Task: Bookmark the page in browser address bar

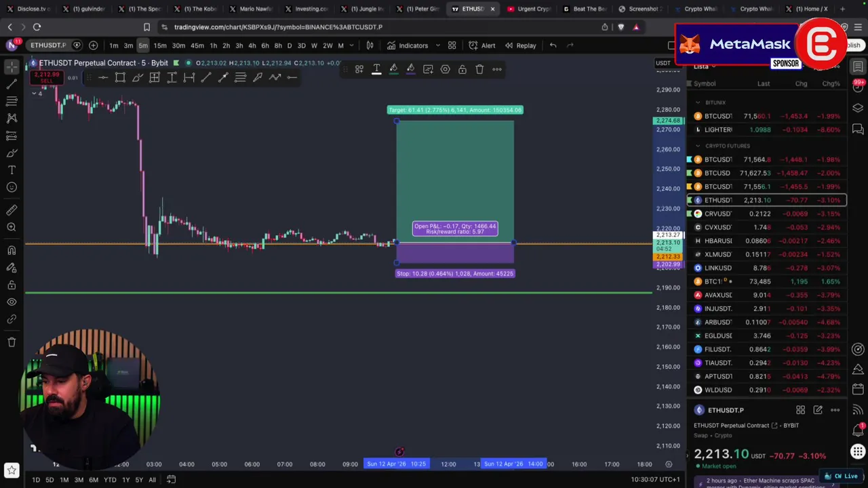Action: click(x=146, y=27)
